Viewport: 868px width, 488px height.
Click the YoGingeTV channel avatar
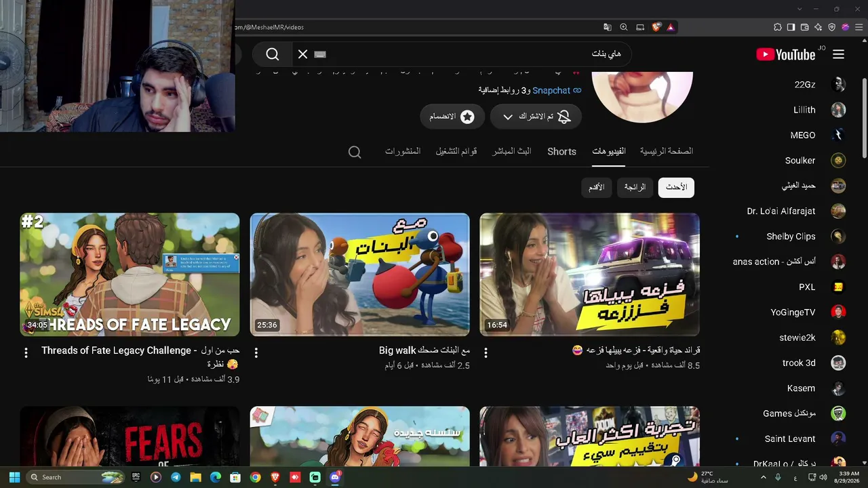[x=839, y=312]
